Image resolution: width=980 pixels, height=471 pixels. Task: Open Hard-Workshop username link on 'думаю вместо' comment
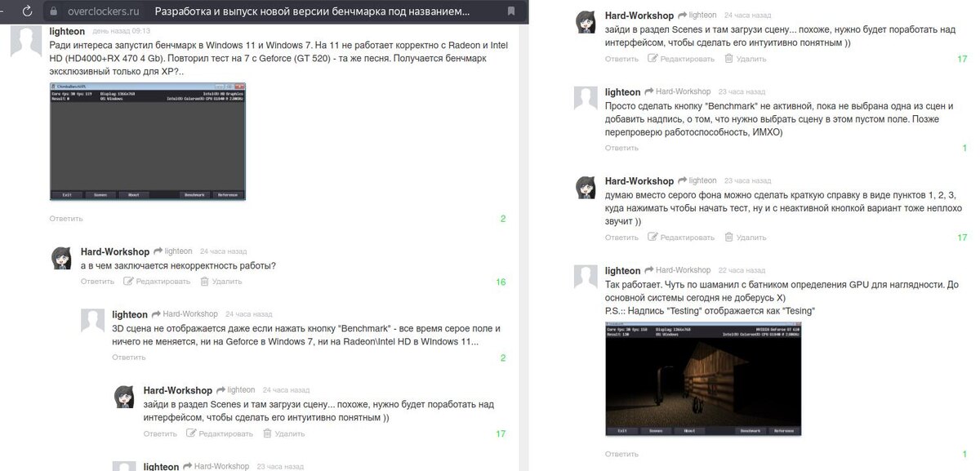click(639, 180)
